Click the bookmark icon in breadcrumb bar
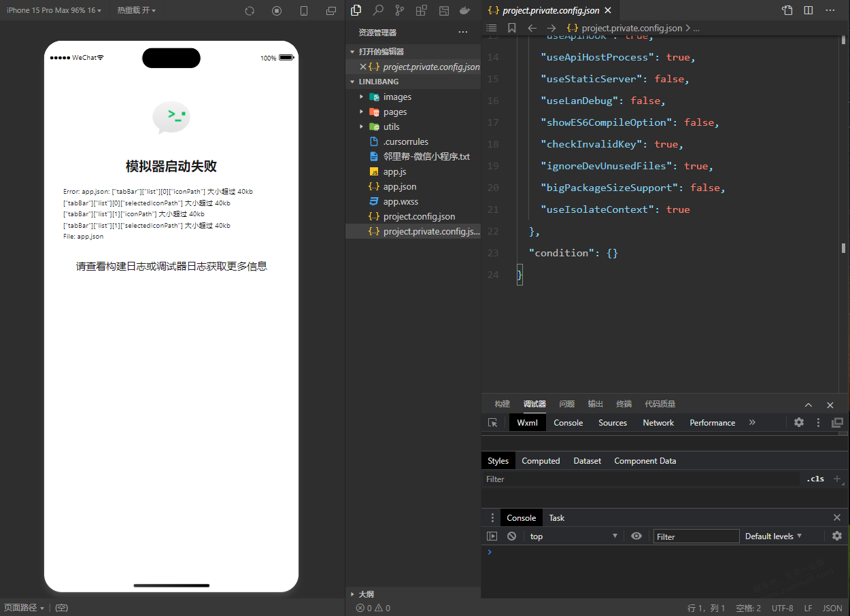850x616 pixels. pyautogui.click(x=512, y=28)
